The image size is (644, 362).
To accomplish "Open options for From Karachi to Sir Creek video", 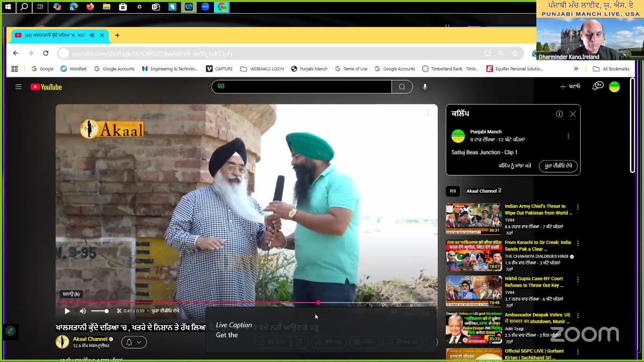I will point(578,243).
